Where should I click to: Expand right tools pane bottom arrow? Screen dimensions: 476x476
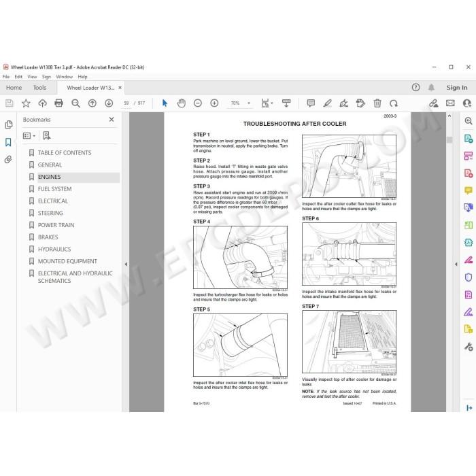click(469, 408)
